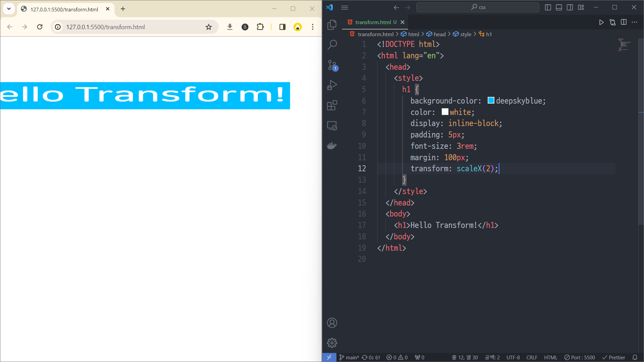Open the Extensions view
This screenshot has height=362, width=644.
coord(332,105)
